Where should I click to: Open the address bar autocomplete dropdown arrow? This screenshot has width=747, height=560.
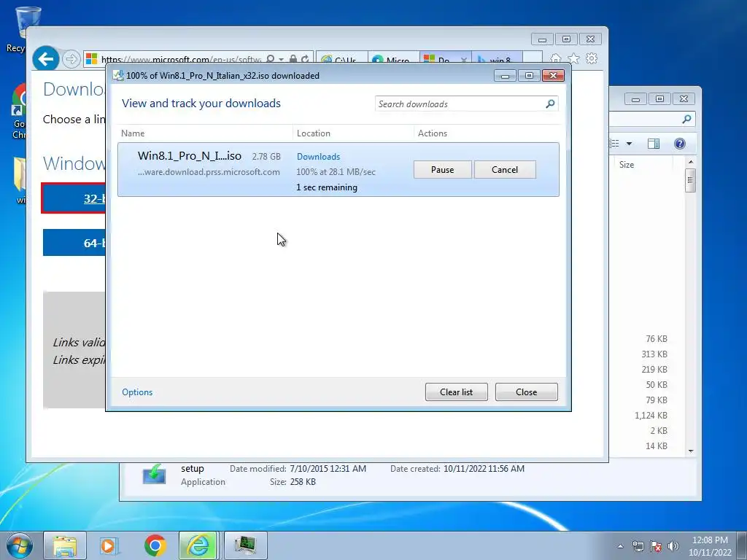(x=281, y=59)
